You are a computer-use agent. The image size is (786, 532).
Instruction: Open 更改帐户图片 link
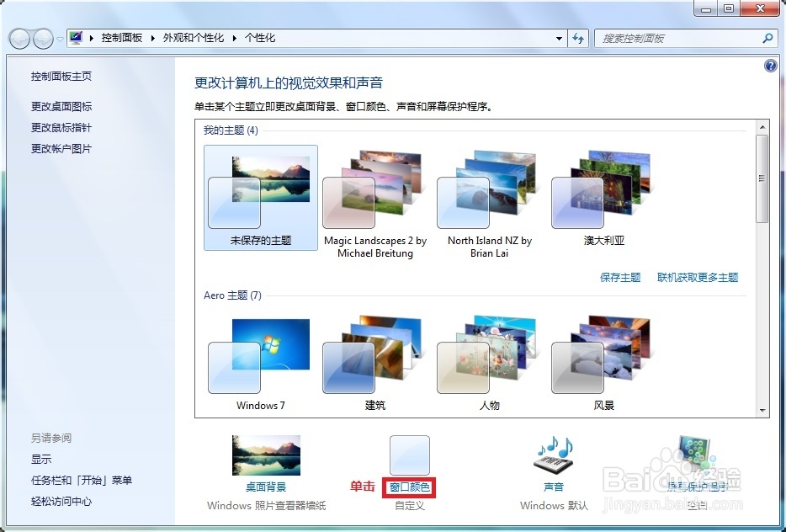61,148
